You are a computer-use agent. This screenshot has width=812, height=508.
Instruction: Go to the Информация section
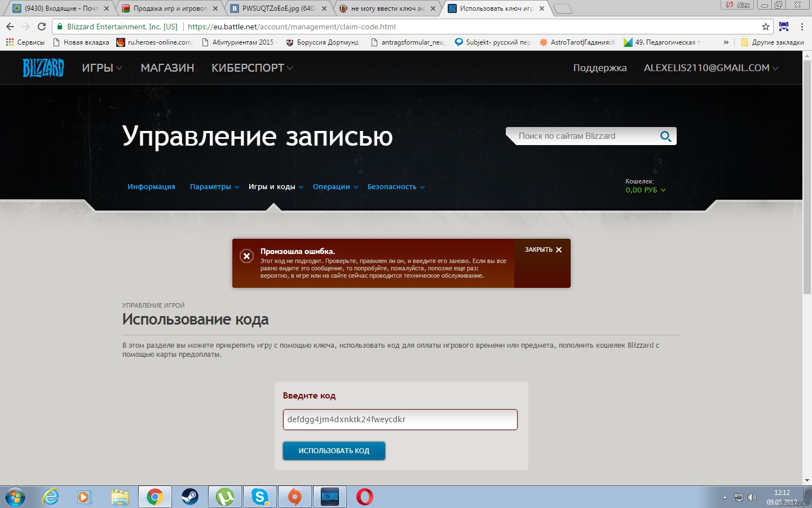[151, 187]
